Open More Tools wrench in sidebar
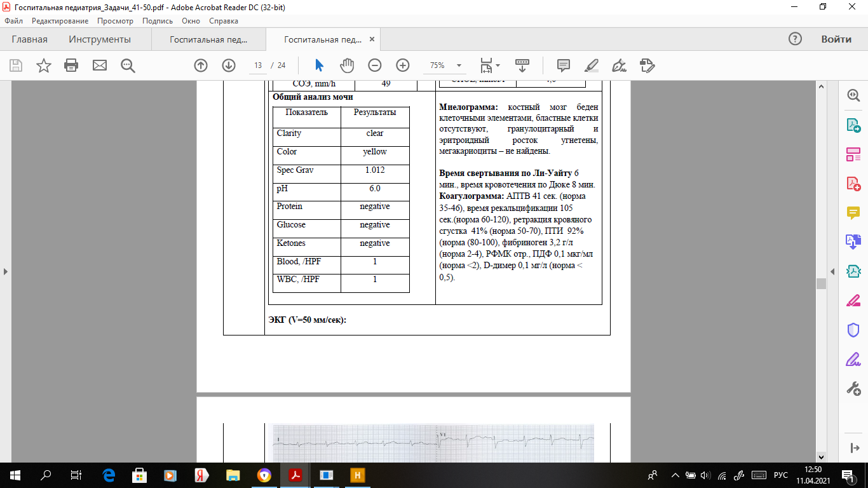This screenshot has width=868, height=488. coord(853,389)
